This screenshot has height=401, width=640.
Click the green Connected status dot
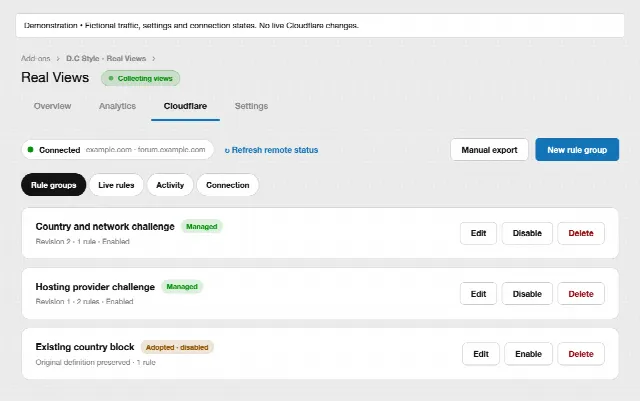[30, 149]
